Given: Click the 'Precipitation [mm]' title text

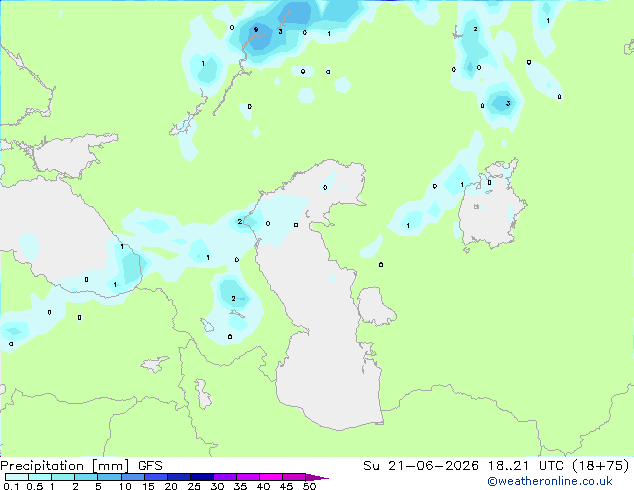Looking at the screenshot, I should click(65, 466).
